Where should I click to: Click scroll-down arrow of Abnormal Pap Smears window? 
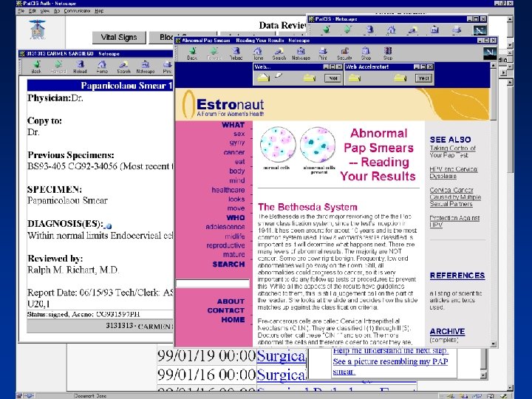[x=494, y=344]
